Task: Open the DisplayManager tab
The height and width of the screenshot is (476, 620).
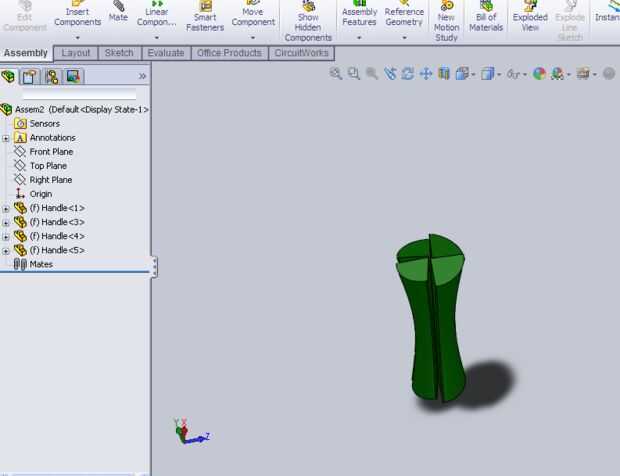Action: [73, 76]
